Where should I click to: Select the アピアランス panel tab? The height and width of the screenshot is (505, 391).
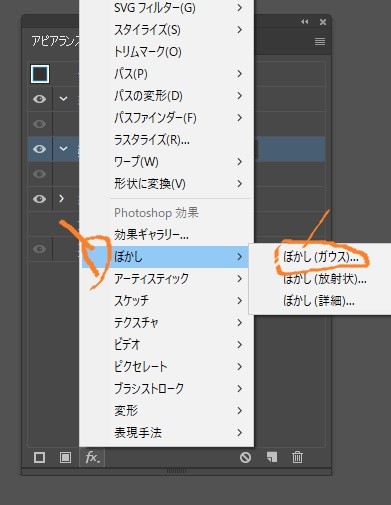pyautogui.click(x=55, y=42)
